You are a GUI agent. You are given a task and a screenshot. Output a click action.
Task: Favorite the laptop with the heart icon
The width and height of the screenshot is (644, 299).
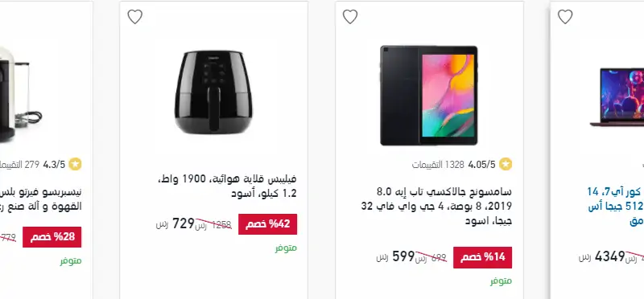point(565,17)
